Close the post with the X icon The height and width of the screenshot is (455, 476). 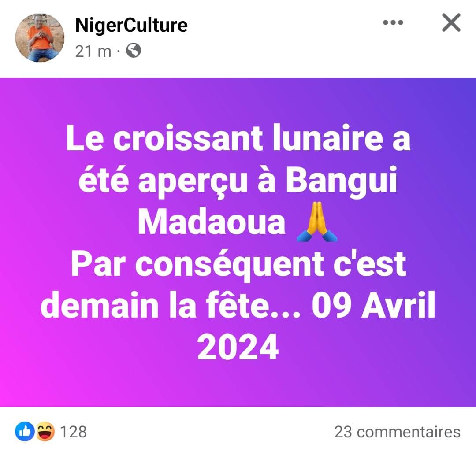(x=451, y=22)
